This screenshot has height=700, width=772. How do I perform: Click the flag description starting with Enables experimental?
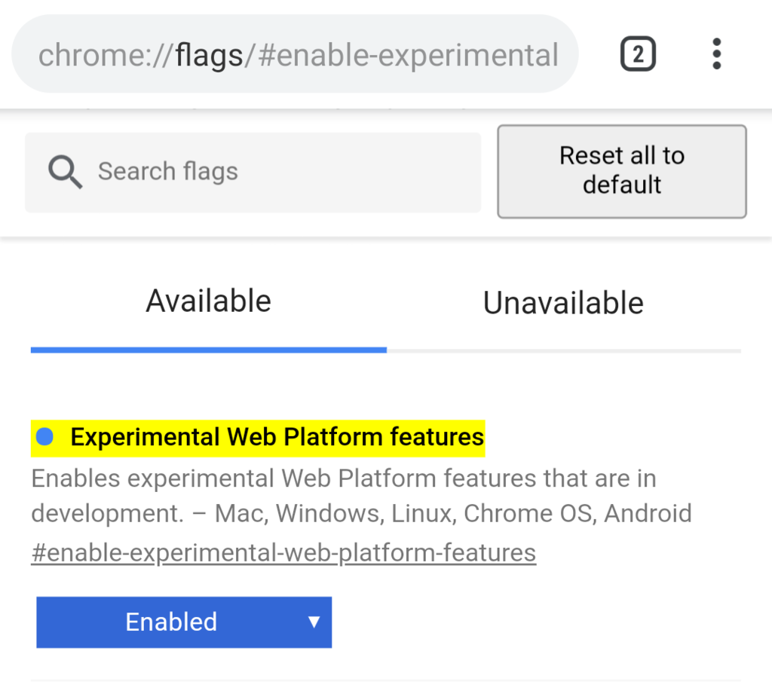pos(344,478)
